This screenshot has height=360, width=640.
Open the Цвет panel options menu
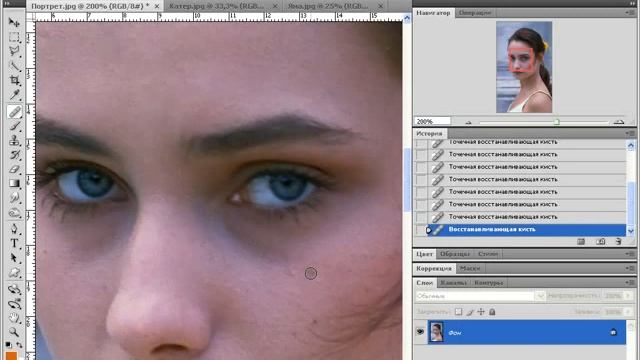point(630,254)
